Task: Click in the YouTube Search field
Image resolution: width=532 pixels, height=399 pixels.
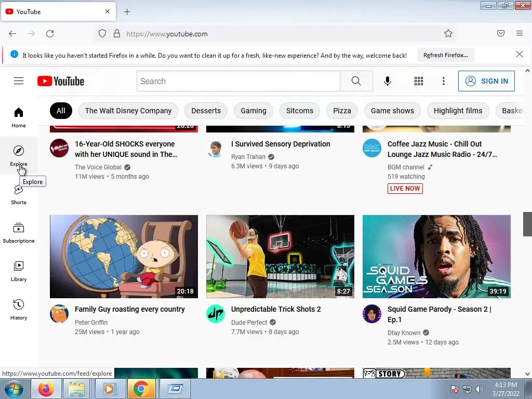Action: [x=238, y=81]
